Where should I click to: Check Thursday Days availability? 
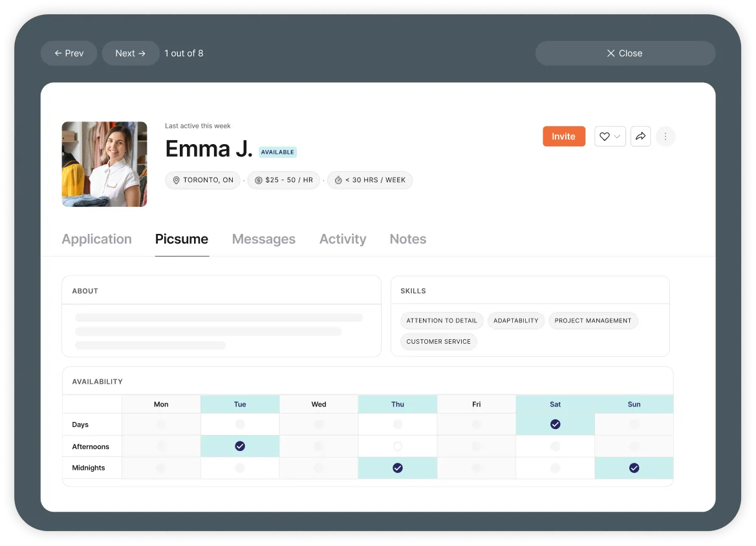click(x=398, y=425)
